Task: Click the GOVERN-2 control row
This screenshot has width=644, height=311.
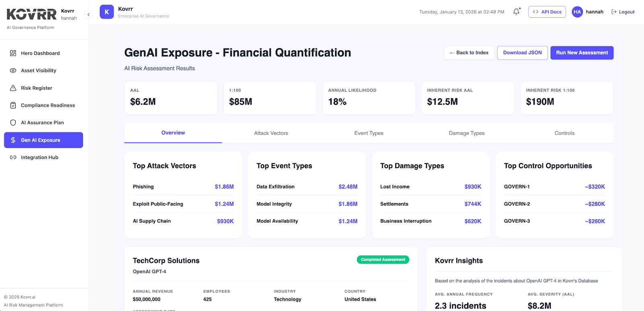Action: tap(554, 204)
